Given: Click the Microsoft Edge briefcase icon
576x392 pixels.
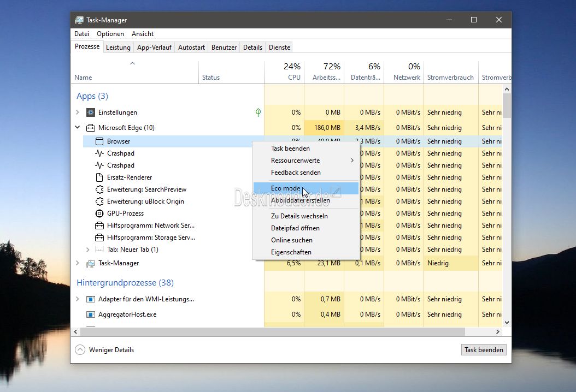Looking at the screenshot, I should 90,128.
